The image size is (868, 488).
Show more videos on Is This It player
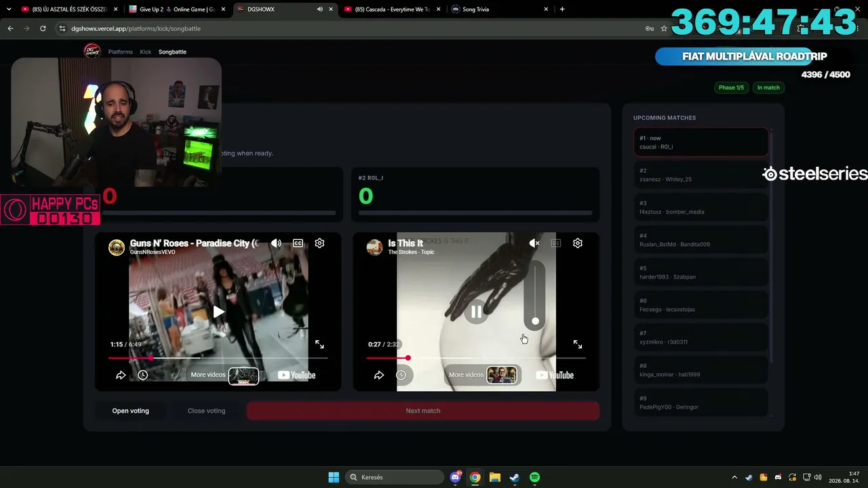pyautogui.click(x=482, y=375)
